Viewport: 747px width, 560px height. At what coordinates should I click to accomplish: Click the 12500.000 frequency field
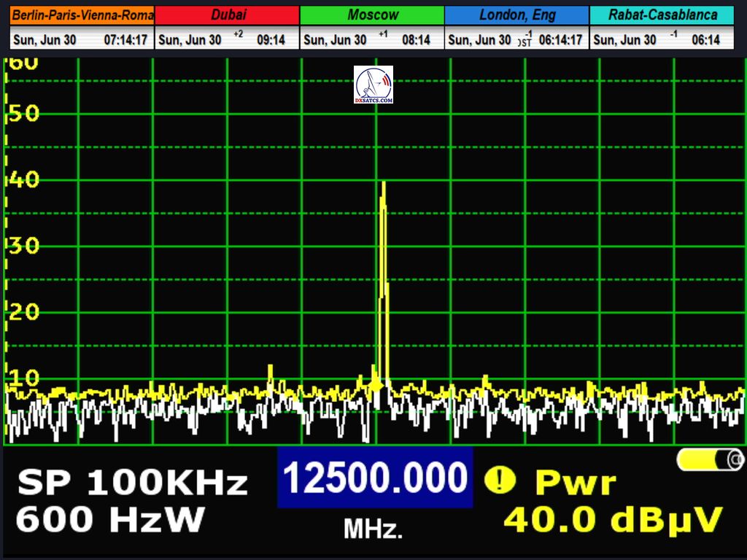point(375,478)
